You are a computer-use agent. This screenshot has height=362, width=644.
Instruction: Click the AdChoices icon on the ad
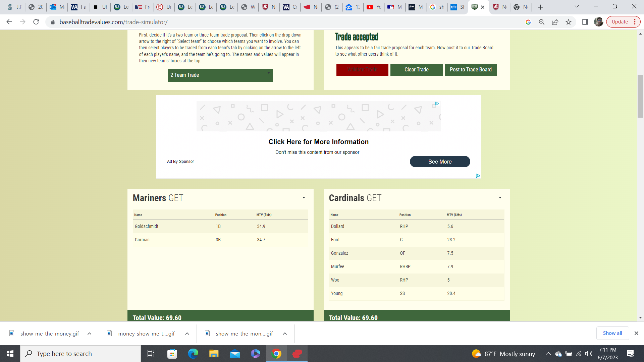pyautogui.click(x=478, y=176)
